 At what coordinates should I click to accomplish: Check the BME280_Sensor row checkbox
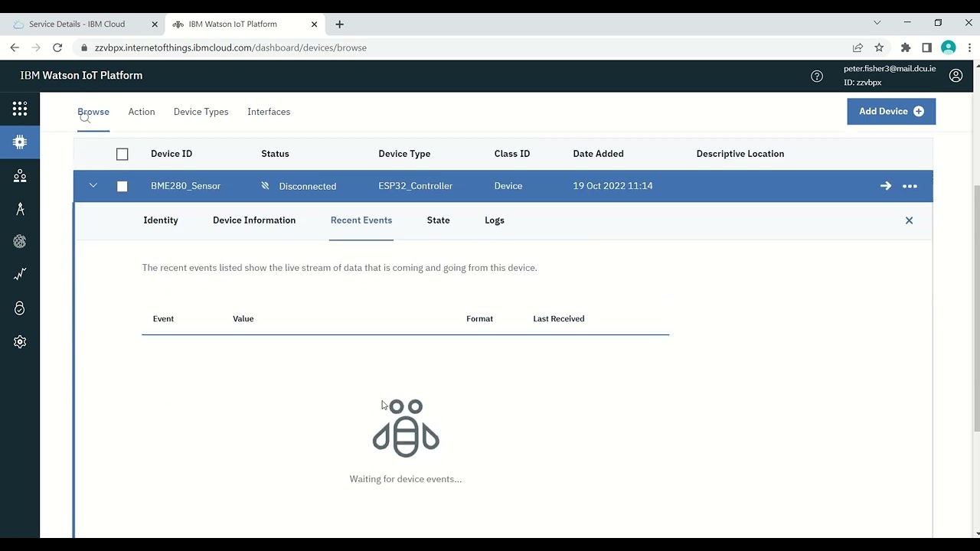coord(122,186)
